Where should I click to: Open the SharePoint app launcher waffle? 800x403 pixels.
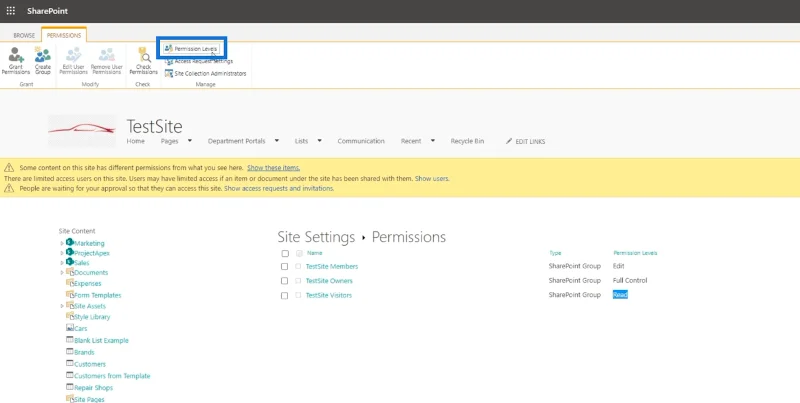pos(11,11)
